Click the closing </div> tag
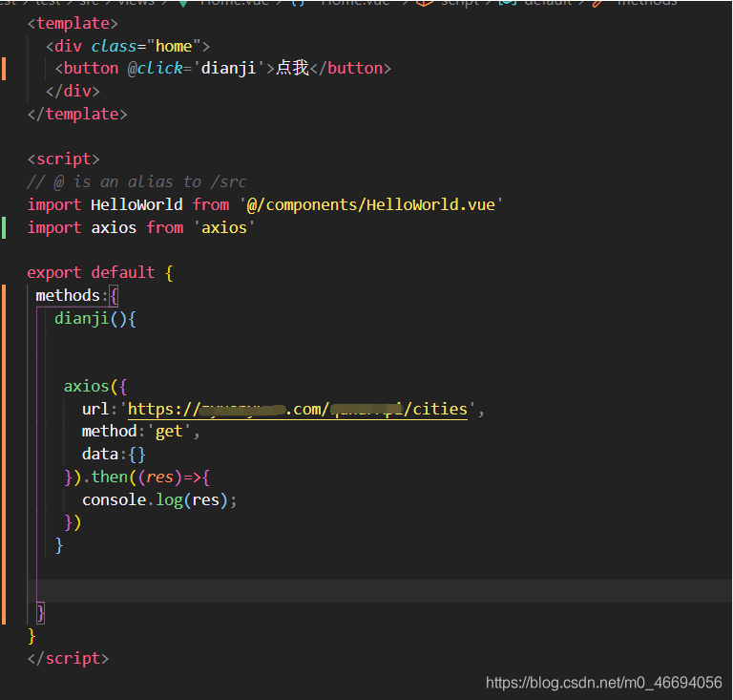 73,91
